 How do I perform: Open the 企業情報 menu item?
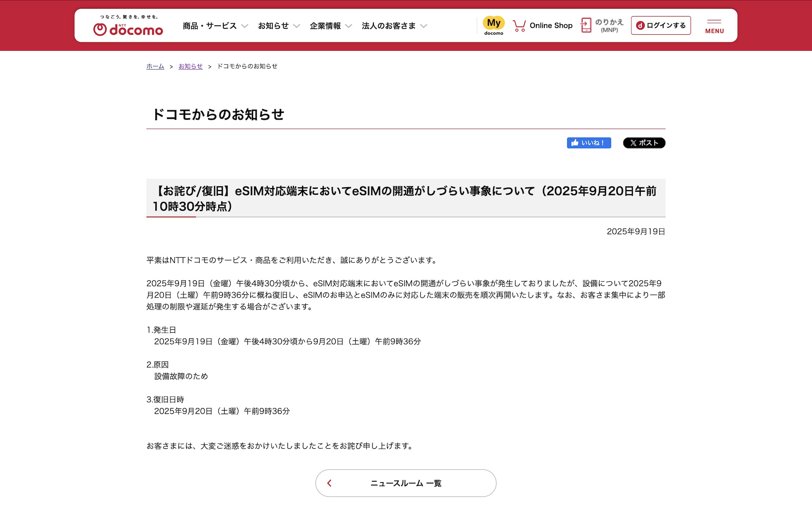tap(325, 26)
